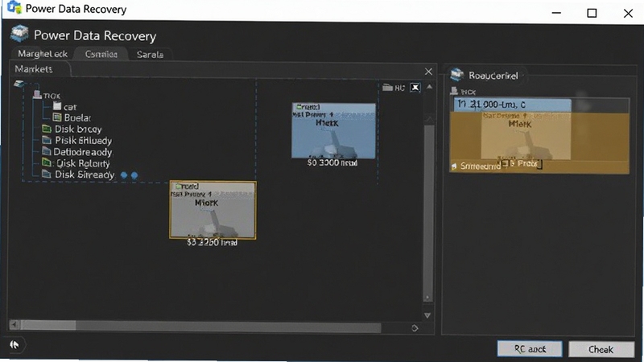Open the Markets panel tab

pos(34,69)
